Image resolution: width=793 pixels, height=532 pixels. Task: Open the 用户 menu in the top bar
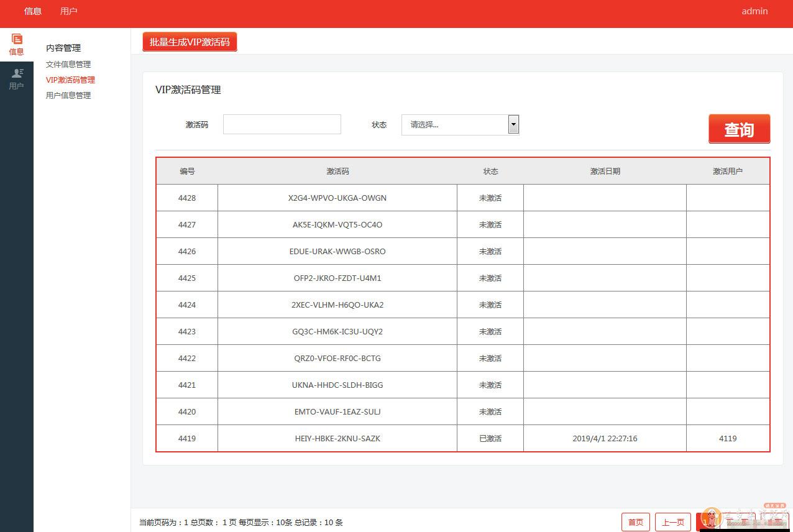click(x=69, y=11)
